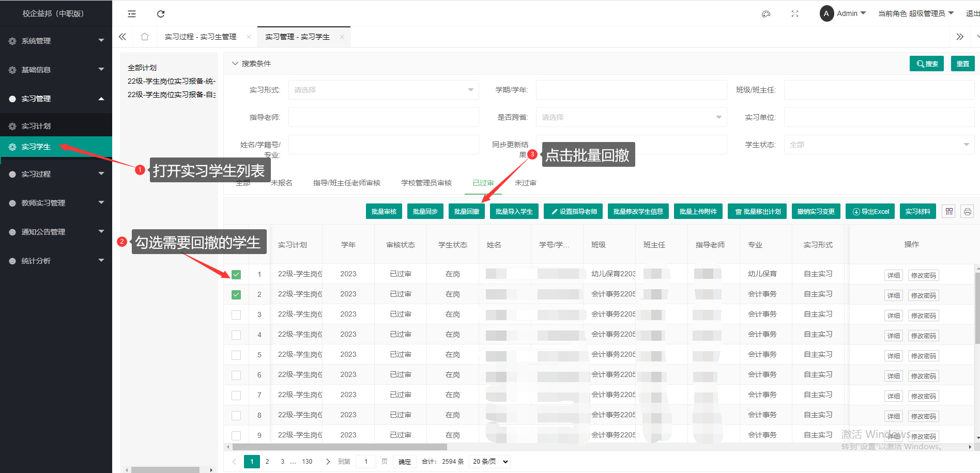
Task: Switch to the 未过审 tab
Action: point(525,183)
